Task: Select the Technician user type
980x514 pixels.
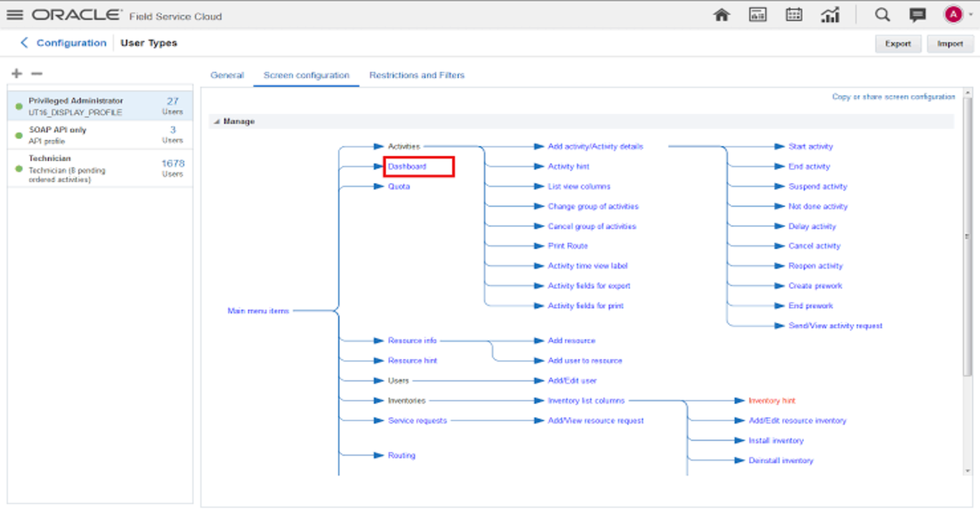Action: coord(100,168)
